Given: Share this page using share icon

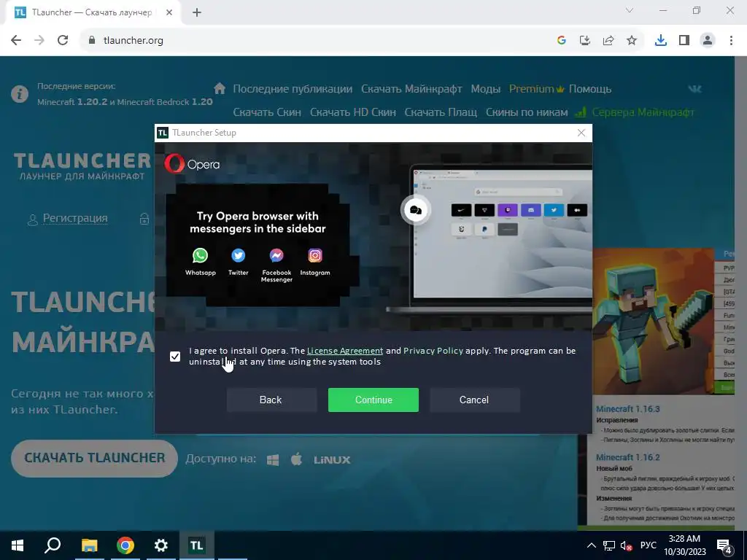Looking at the screenshot, I should click(608, 40).
